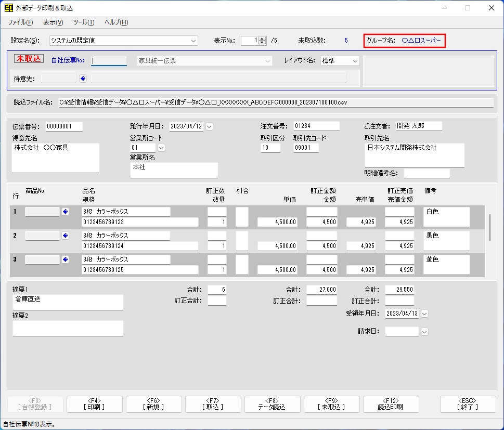Click the グループ名 ○△□スーパー label

click(x=404, y=41)
